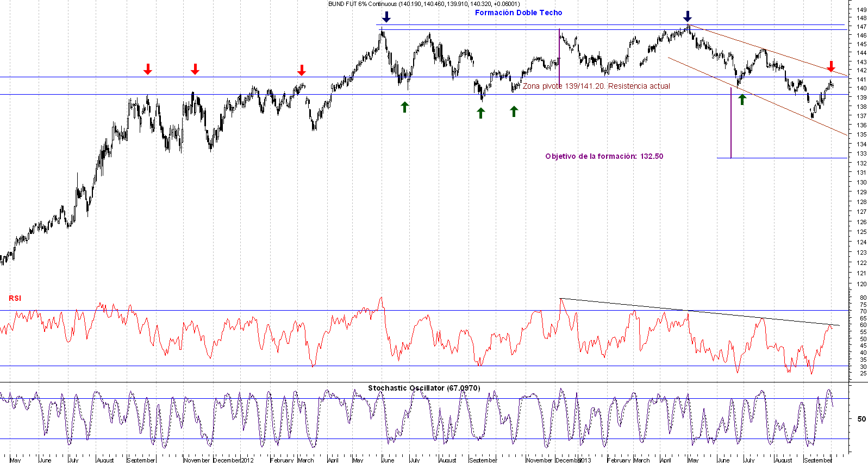Click the green arrow under the September 2012 low

pos(480,113)
